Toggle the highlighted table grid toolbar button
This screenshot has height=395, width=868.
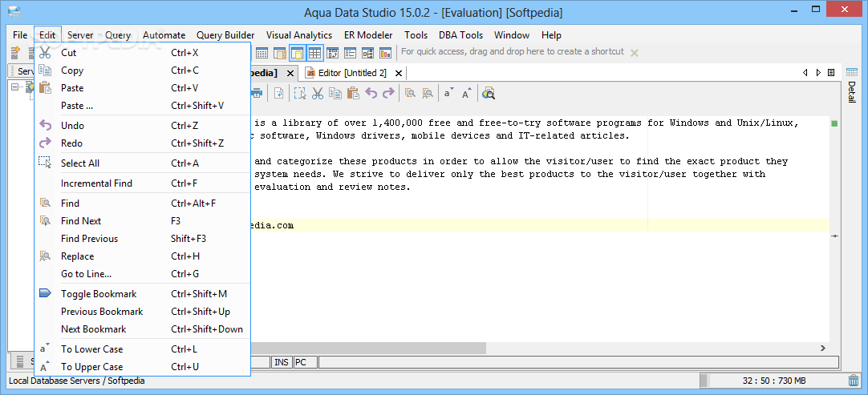click(315, 53)
